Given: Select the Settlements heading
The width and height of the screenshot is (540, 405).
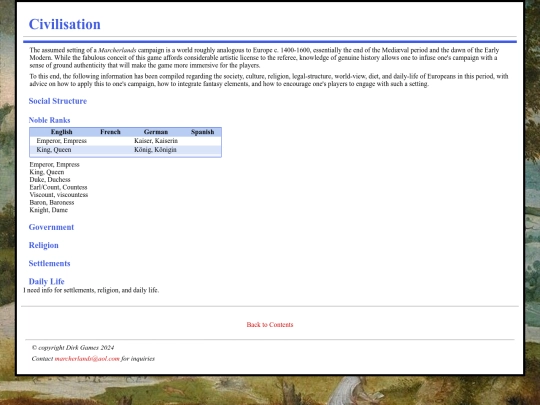Looking at the screenshot, I should (x=49, y=263).
